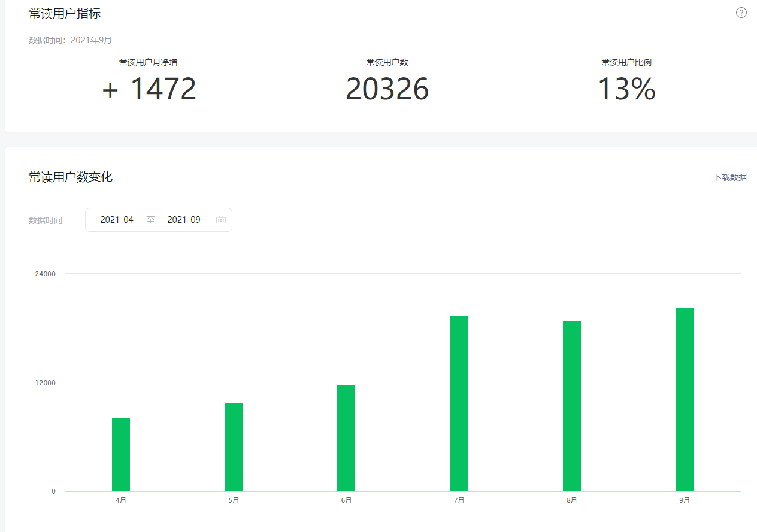
Task: Select the green bar for 7月
Action: [x=459, y=403]
